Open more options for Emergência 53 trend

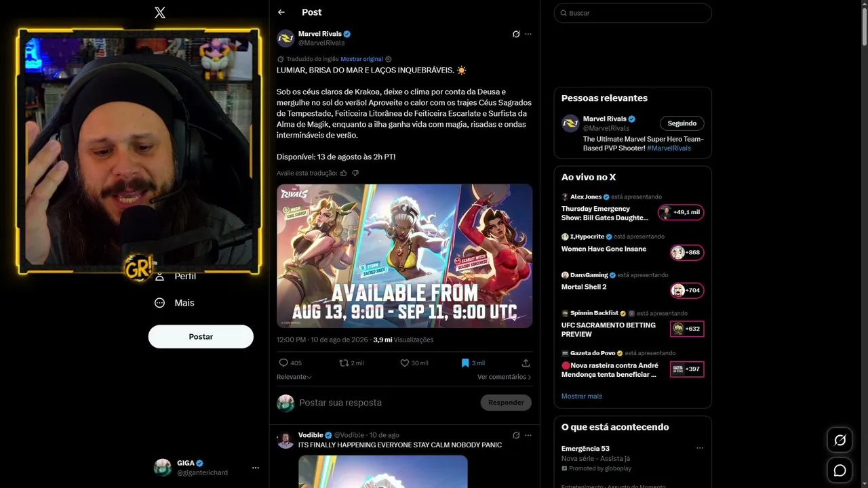[x=700, y=448]
